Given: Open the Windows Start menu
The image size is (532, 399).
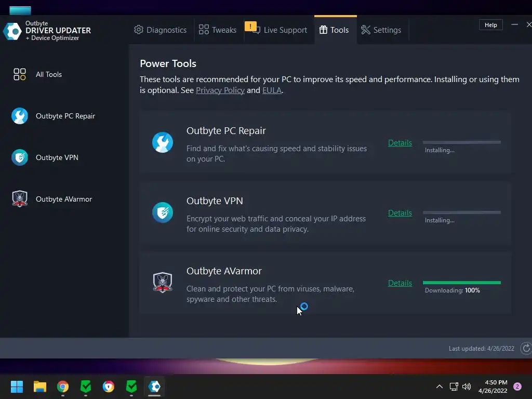Looking at the screenshot, I should click(17, 387).
